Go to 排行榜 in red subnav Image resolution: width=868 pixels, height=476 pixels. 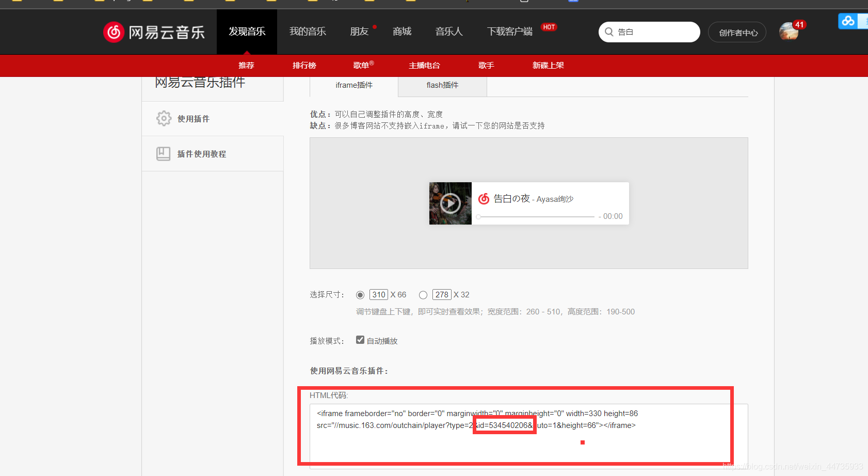click(x=304, y=65)
